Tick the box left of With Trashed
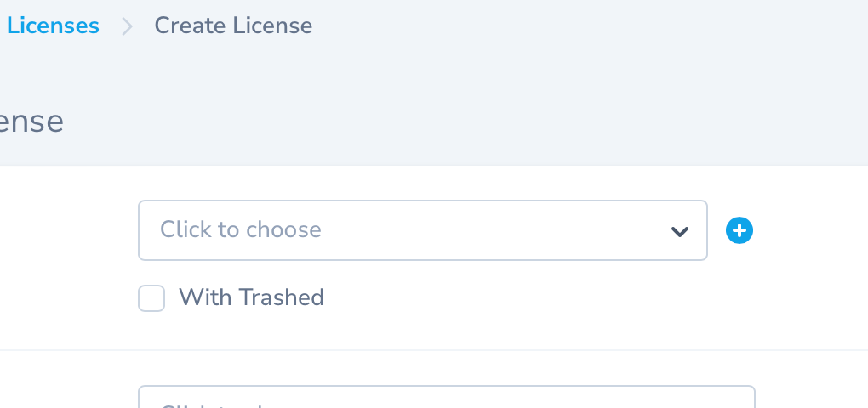This screenshot has width=868, height=408. pos(151,298)
